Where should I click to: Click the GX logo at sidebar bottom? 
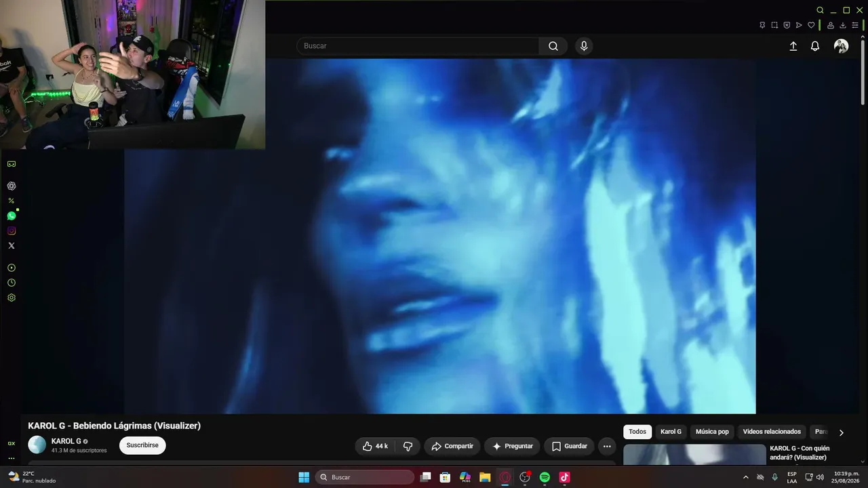tap(12, 443)
